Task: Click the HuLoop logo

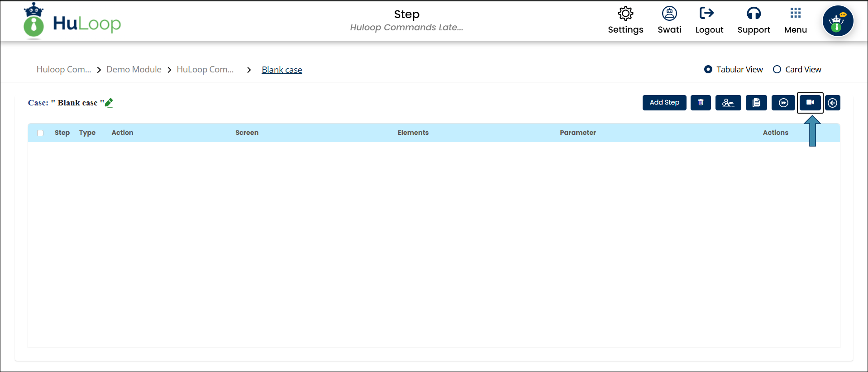Action: coord(72,22)
